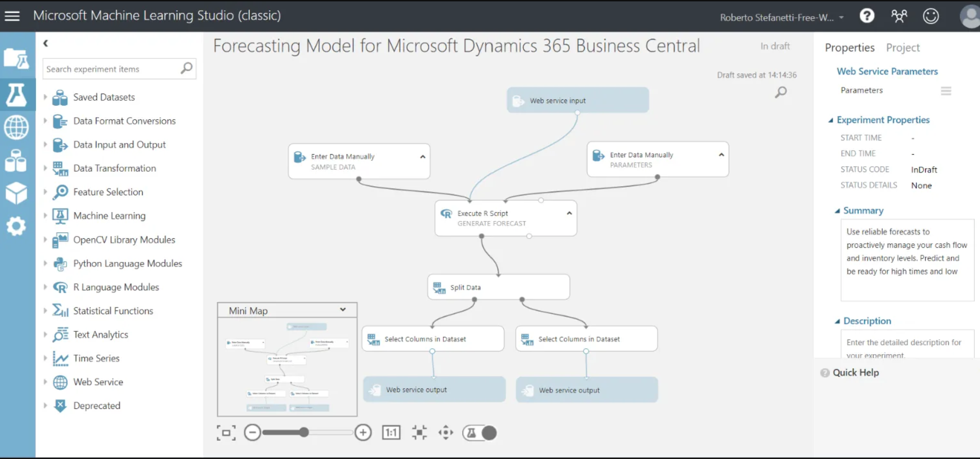
Task: Click the help question mark icon
Action: click(x=867, y=16)
